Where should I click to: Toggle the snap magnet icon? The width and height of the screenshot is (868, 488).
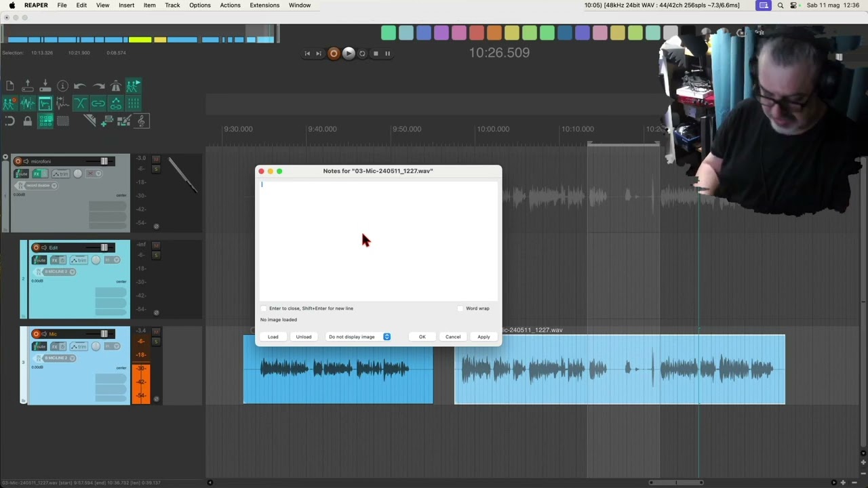point(9,121)
